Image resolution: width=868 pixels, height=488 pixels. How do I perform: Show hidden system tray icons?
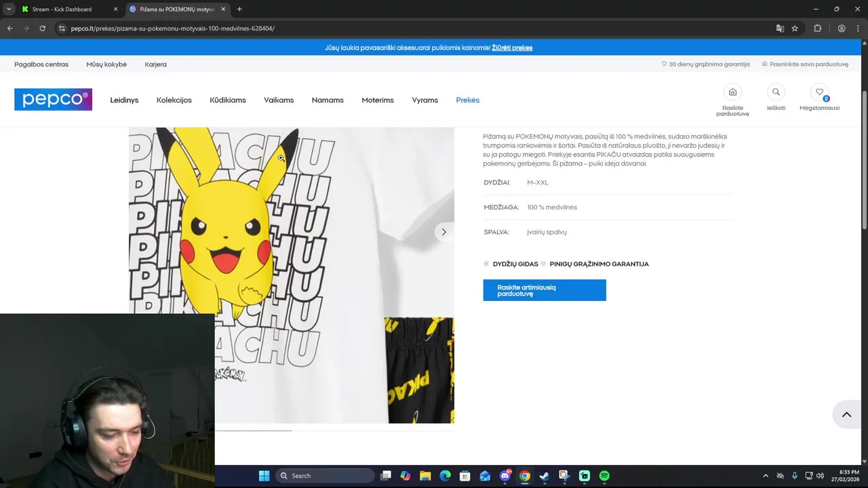(x=766, y=476)
